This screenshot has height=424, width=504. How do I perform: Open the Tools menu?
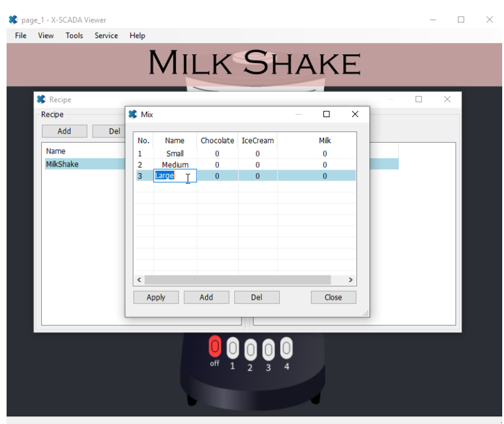74,36
